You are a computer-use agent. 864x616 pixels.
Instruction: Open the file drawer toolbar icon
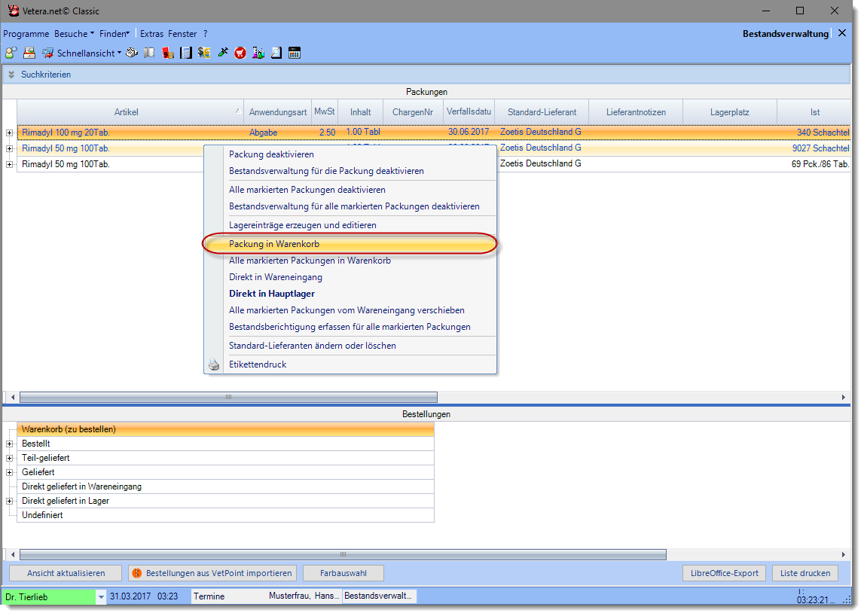(29, 53)
